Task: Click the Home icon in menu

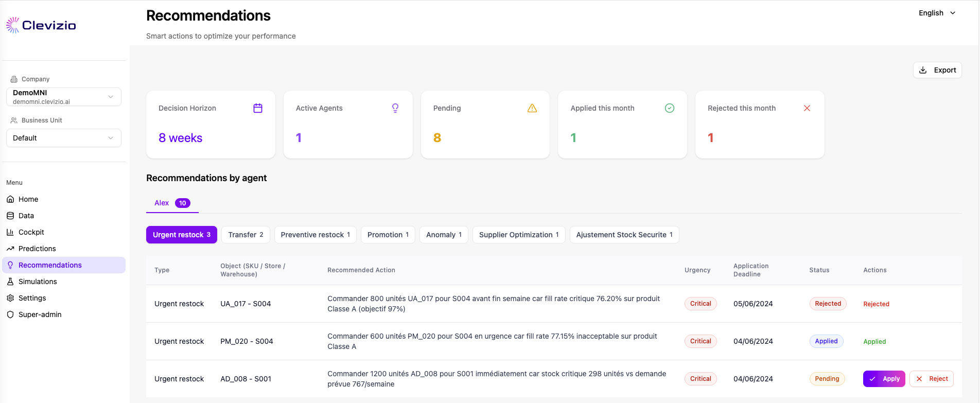Action: (10, 199)
